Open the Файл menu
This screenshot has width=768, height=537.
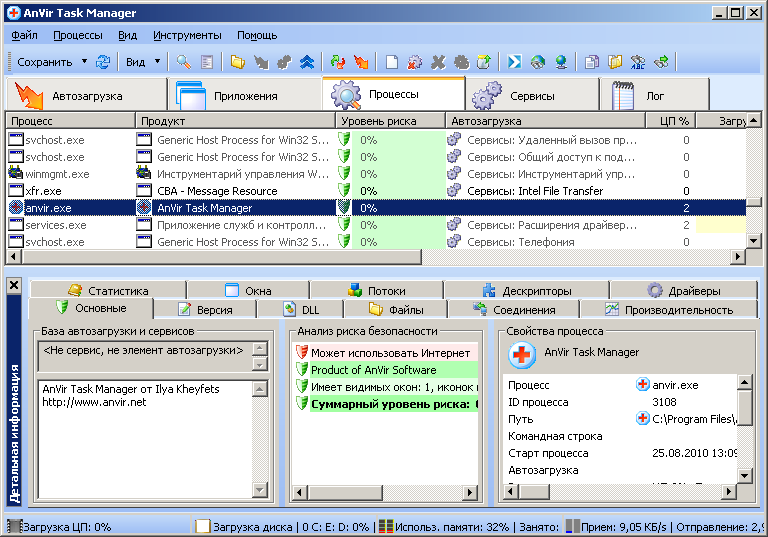point(24,35)
